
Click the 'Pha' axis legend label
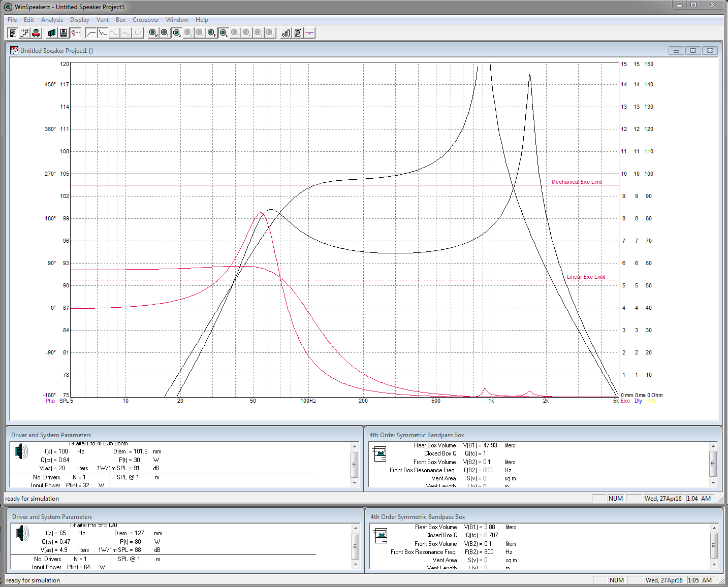click(50, 401)
